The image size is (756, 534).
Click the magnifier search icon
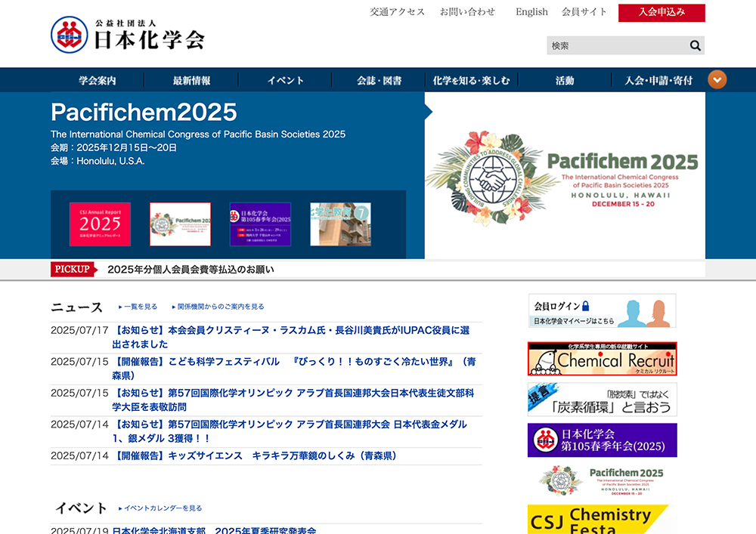[695, 45]
